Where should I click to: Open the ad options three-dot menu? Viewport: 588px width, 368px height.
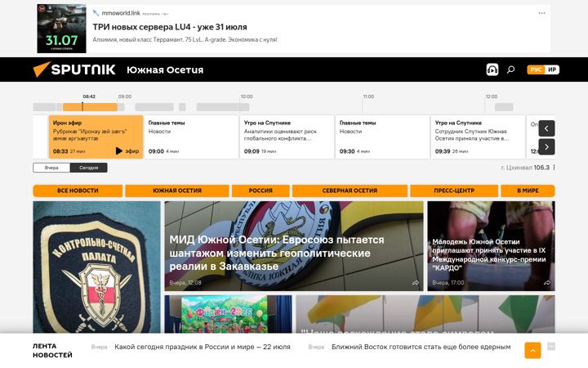coord(541,13)
